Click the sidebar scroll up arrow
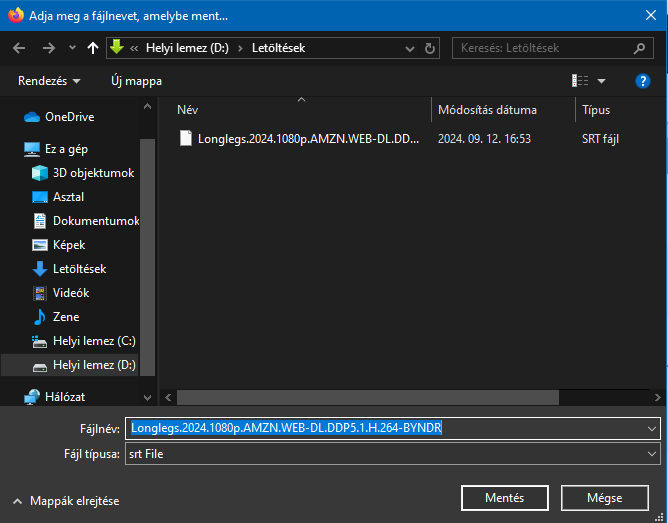This screenshot has height=523, width=668. 147,106
